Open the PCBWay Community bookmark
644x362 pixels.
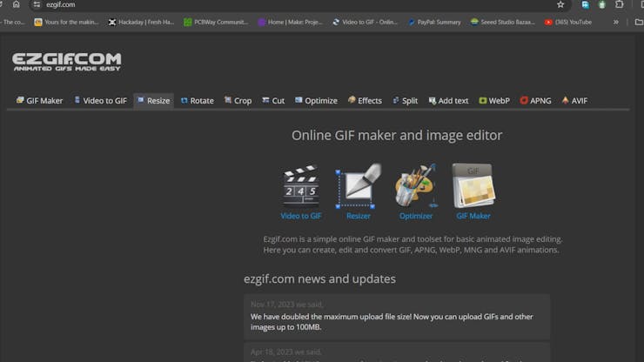click(216, 22)
